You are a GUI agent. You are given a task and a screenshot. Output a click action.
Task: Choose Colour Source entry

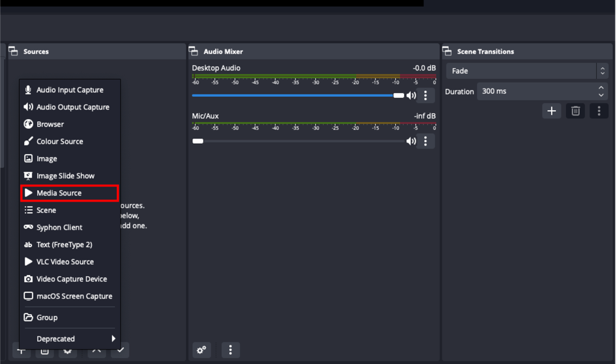coord(70,141)
